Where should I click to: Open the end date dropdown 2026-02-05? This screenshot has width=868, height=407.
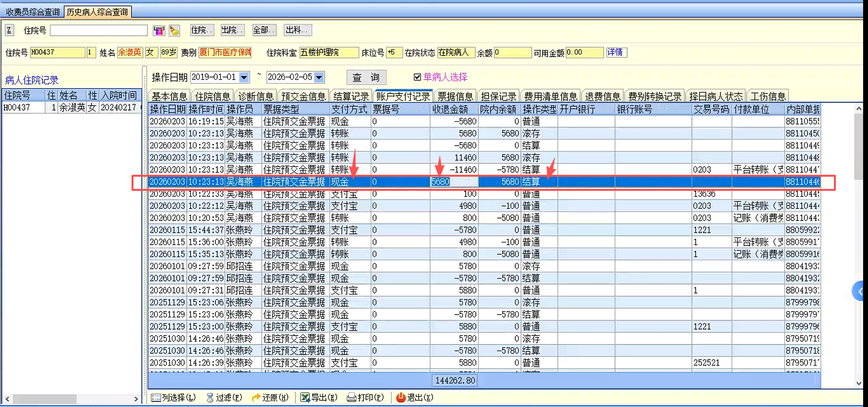coord(319,77)
